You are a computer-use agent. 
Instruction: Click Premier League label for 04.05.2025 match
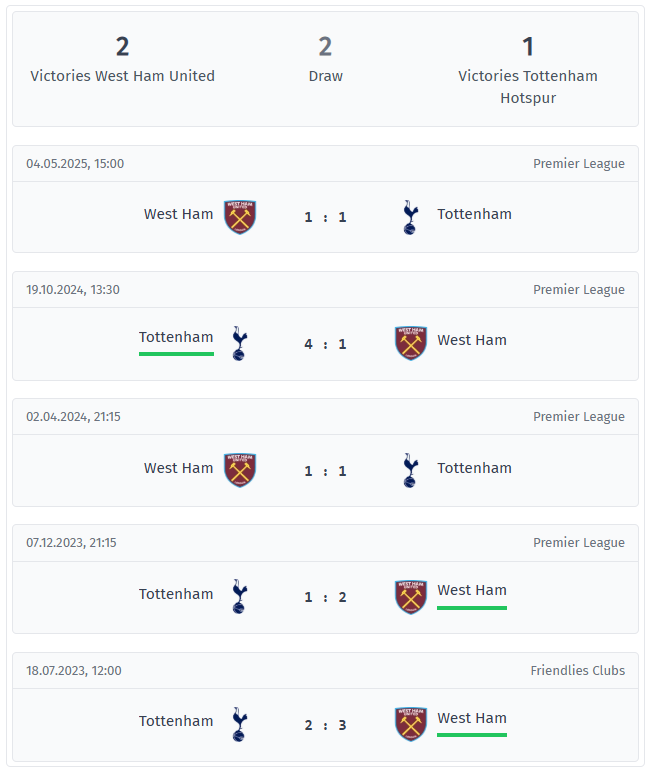click(x=579, y=163)
